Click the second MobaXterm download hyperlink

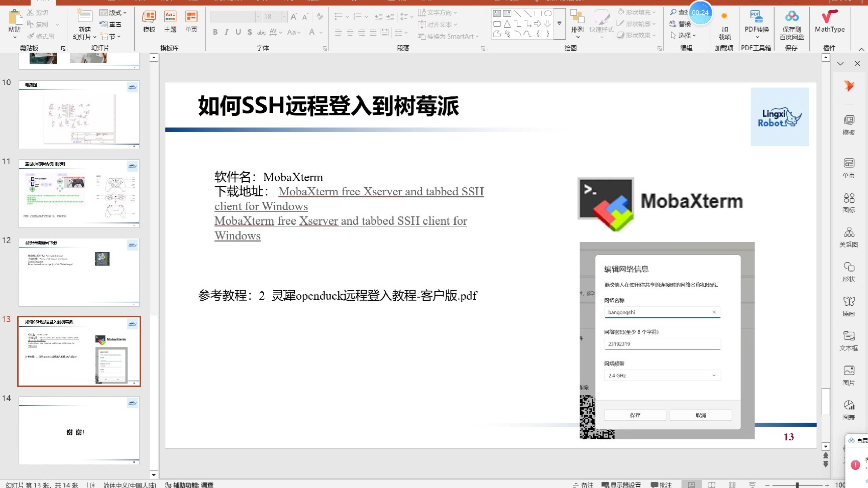(x=341, y=228)
